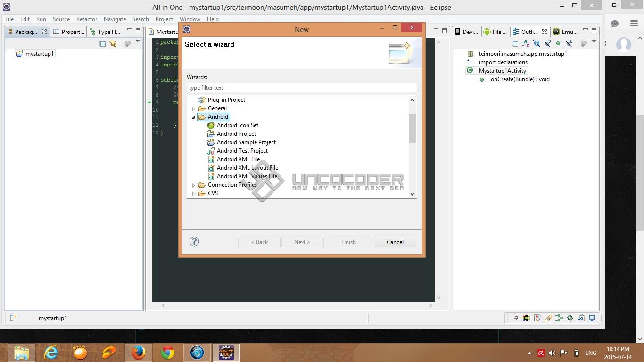Click the Android LogCat icon in bottom bar
Image resolution: width=644 pixels, height=362 pixels.
(527, 318)
